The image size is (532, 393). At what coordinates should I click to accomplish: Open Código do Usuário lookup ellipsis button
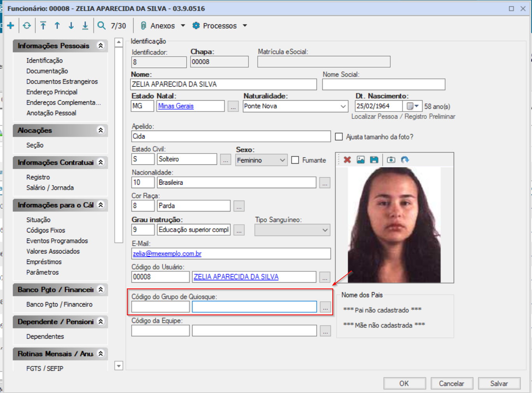coord(325,277)
